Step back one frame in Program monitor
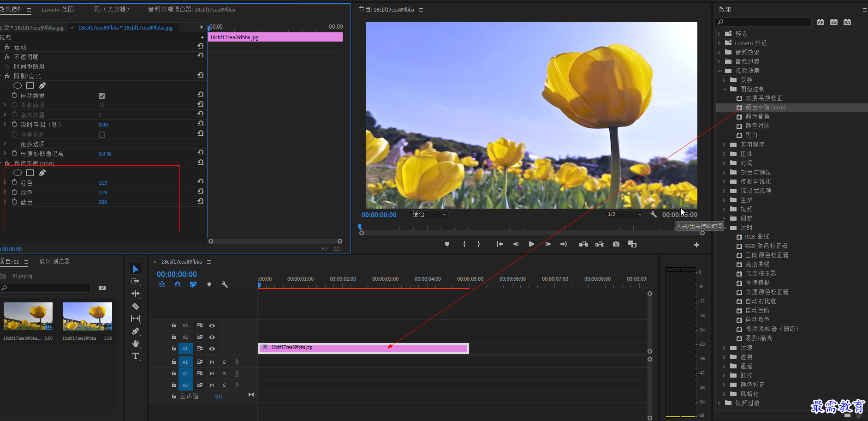868x421 pixels. [516, 244]
